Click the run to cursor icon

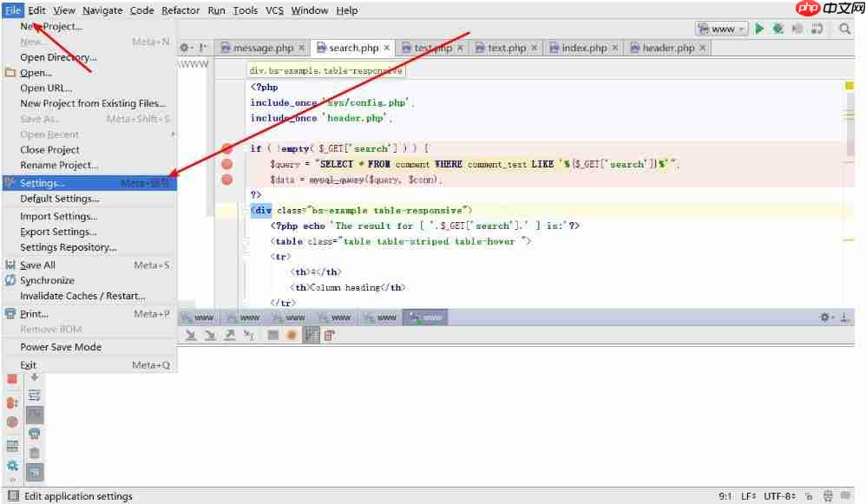[249, 335]
